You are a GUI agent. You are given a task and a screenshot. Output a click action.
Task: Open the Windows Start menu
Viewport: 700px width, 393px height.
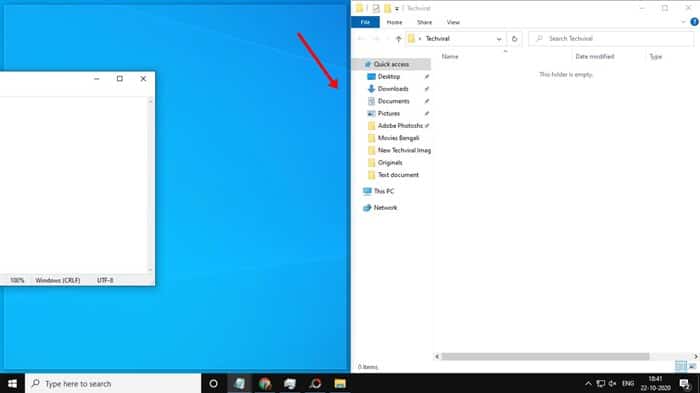click(x=12, y=384)
